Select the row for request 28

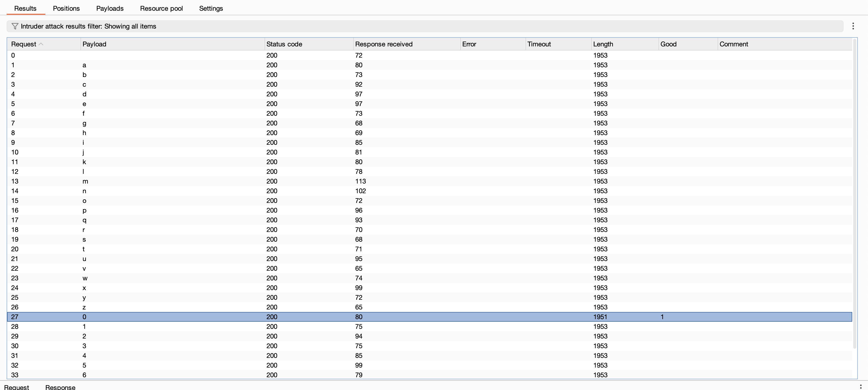(x=430, y=327)
